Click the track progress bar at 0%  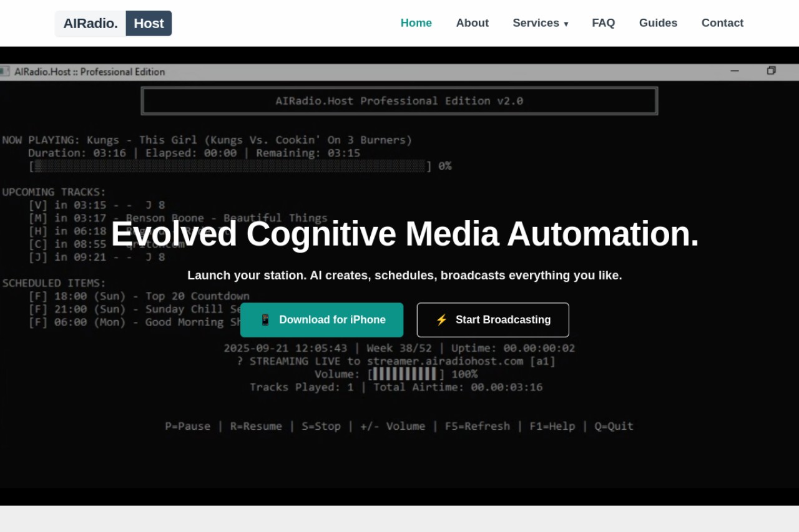pos(230,166)
